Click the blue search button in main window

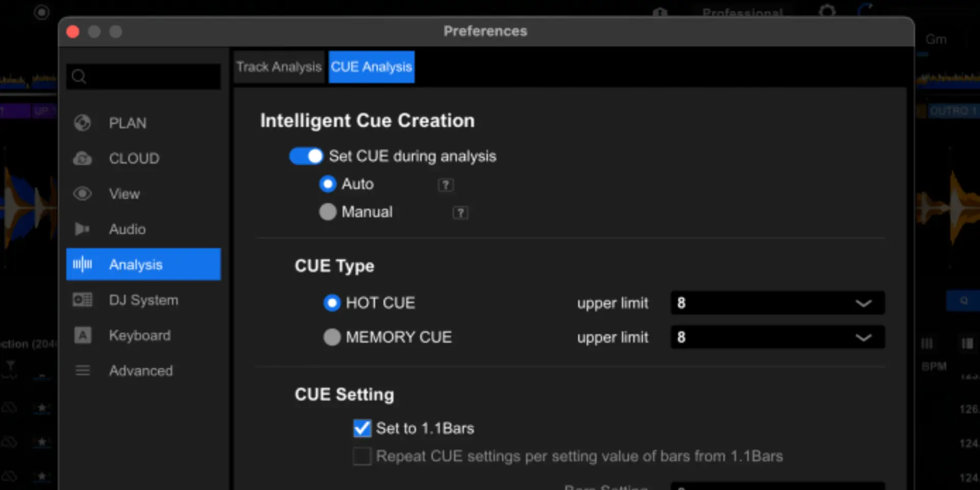pos(963,301)
